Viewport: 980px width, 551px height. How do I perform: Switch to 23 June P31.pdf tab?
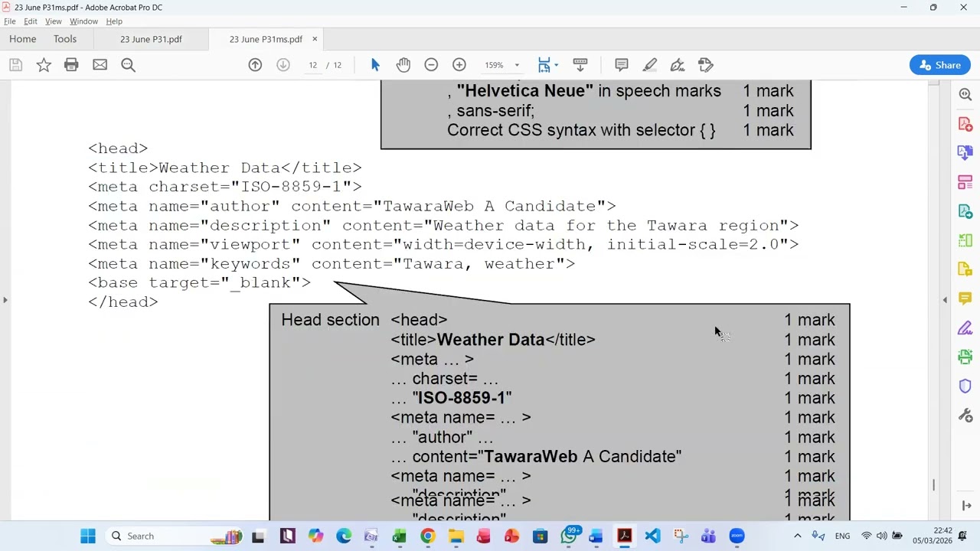151,39
